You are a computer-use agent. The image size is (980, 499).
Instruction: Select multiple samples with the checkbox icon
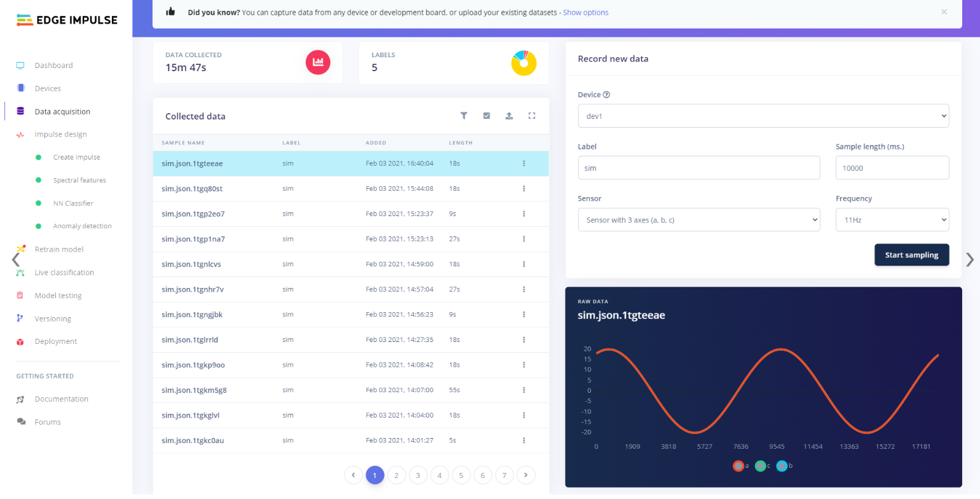pos(487,116)
